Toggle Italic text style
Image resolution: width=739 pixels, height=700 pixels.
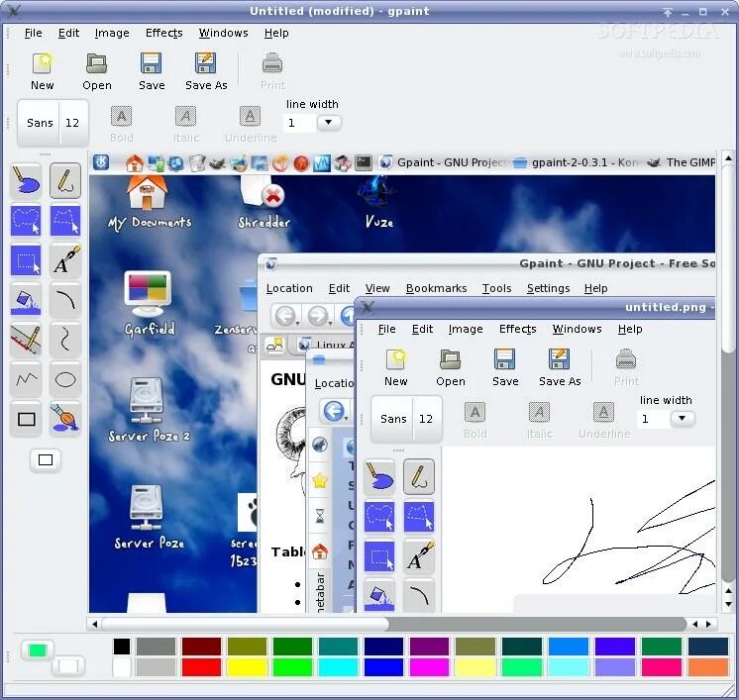pyautogui.click(x=185, y=124)
